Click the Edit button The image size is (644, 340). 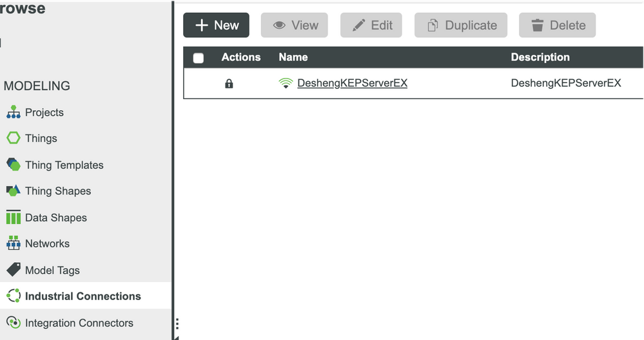click(371, 25)
